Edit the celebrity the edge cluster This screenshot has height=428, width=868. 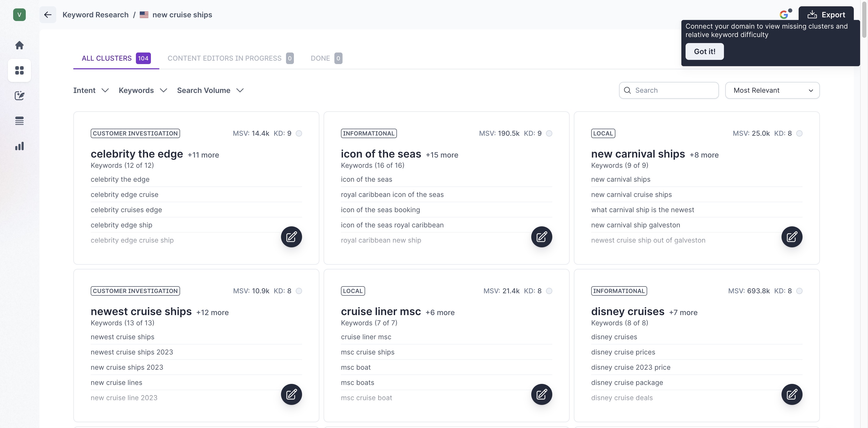(292, 237)
